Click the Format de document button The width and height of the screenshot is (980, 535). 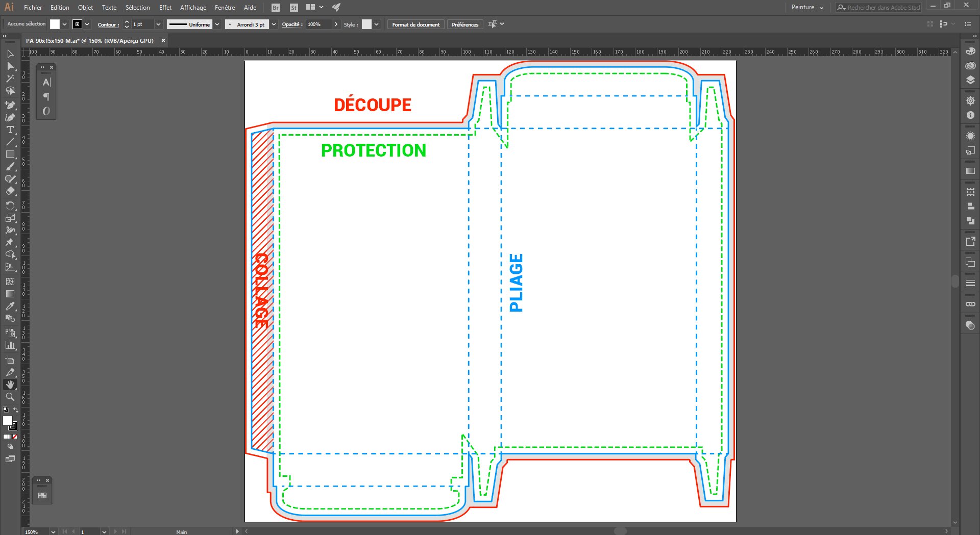point(415,24)
